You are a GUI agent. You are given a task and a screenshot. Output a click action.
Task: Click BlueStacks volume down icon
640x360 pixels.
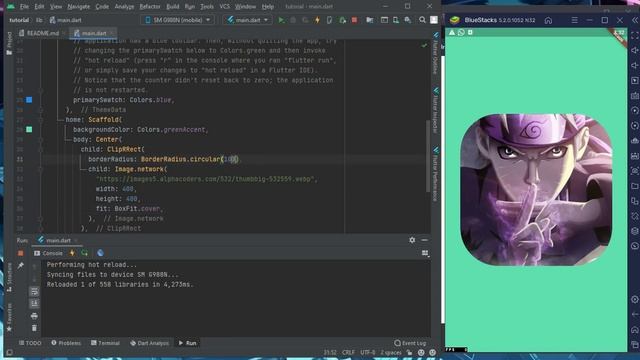[635, 65]
